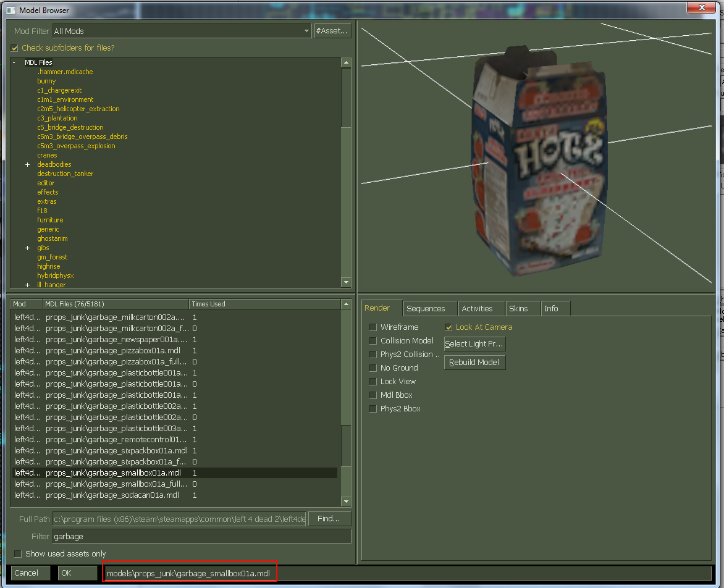Image resolution: width=724 pixels, height=588 pixels.
Task: Sort by the Mod column header
Action: (27, 304)
